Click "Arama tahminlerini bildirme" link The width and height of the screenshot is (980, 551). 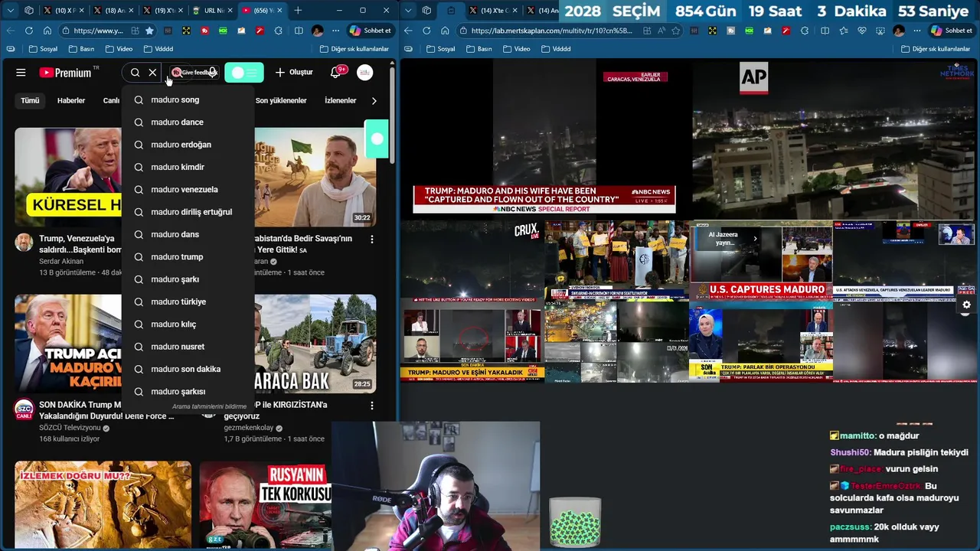pos(209,406)
